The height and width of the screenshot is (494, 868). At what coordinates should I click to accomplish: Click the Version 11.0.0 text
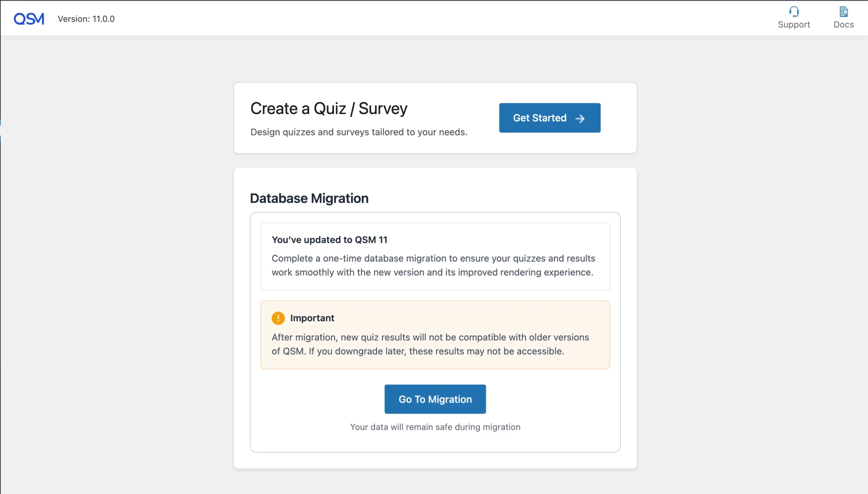[86, 19]
